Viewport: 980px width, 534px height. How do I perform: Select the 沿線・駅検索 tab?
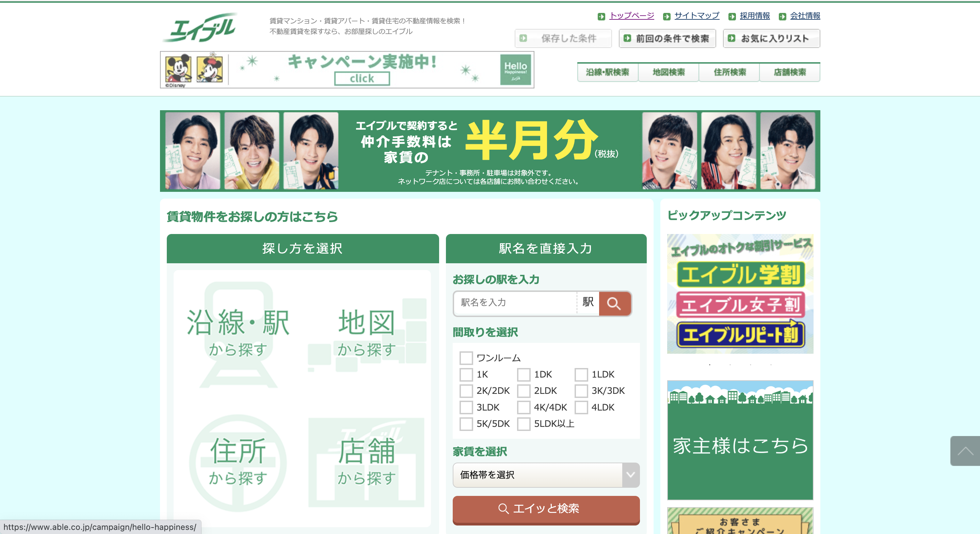tap(608, 72)
